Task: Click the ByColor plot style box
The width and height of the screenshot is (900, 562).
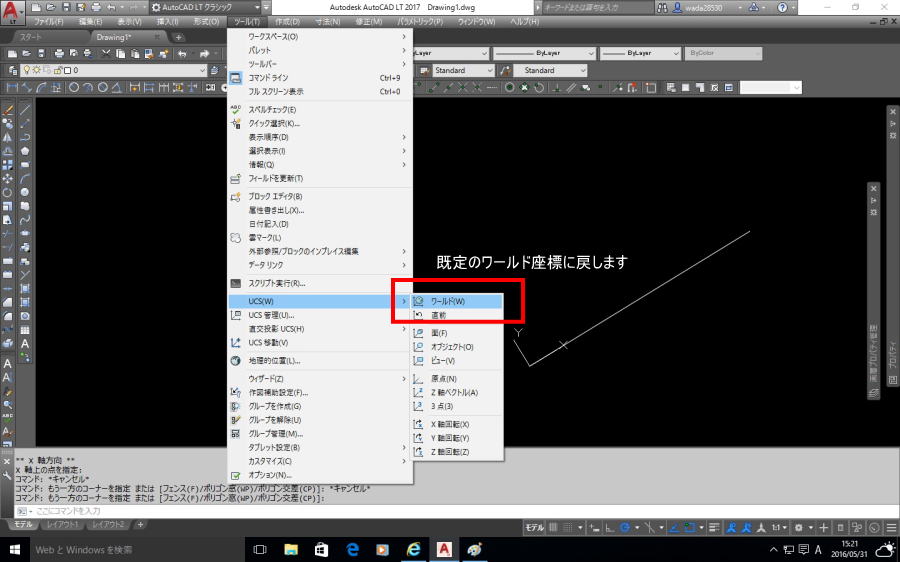Action: [x=723, y=53]
